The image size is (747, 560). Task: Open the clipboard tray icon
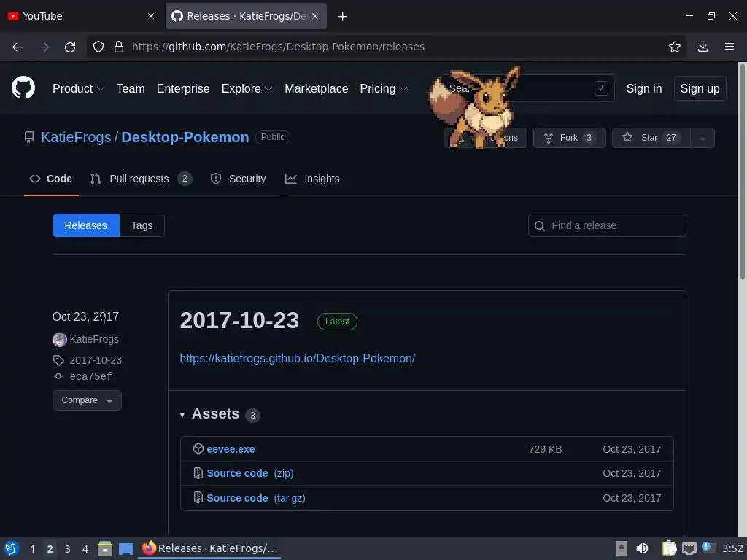coord(670,548)
